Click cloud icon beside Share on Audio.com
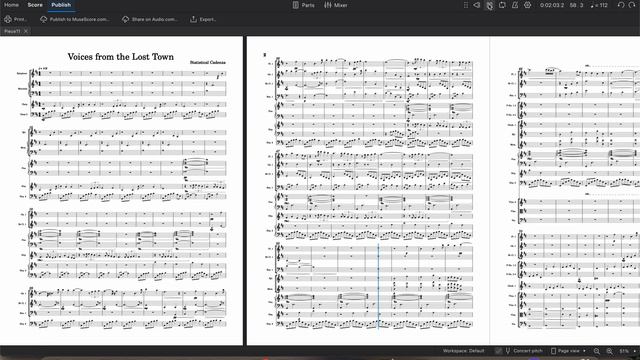This screenshot has height=360, width=640. (125, 19)
